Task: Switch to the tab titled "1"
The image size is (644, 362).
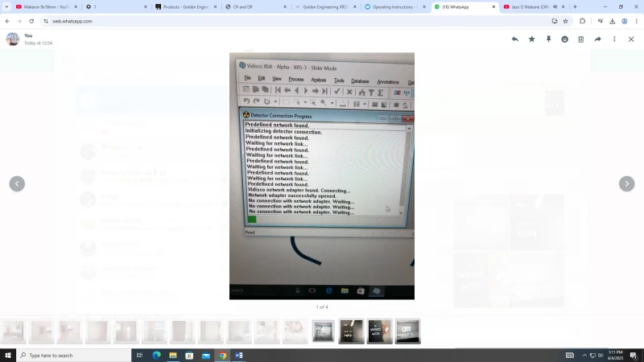Action: tap(115, 6)
